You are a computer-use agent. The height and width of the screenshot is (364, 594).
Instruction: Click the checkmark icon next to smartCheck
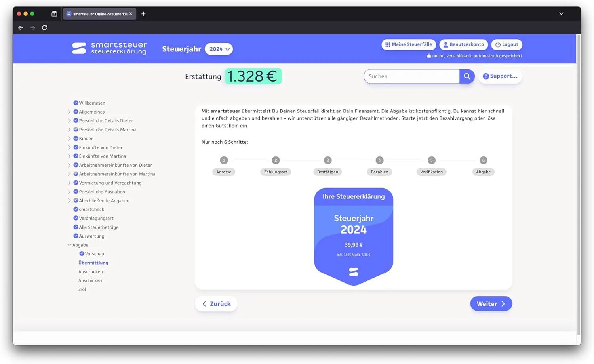76,209
